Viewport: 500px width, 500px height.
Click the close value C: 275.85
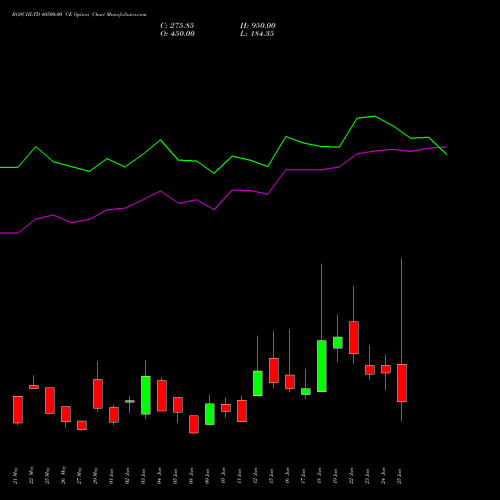pos(177,26)
